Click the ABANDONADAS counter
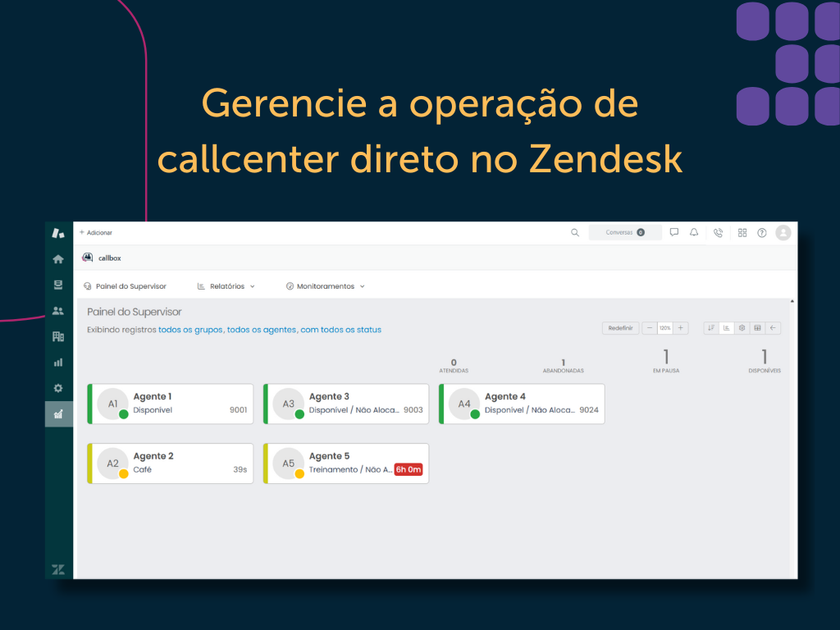Viewport: 840px width, 630px height. coord(563,366)
